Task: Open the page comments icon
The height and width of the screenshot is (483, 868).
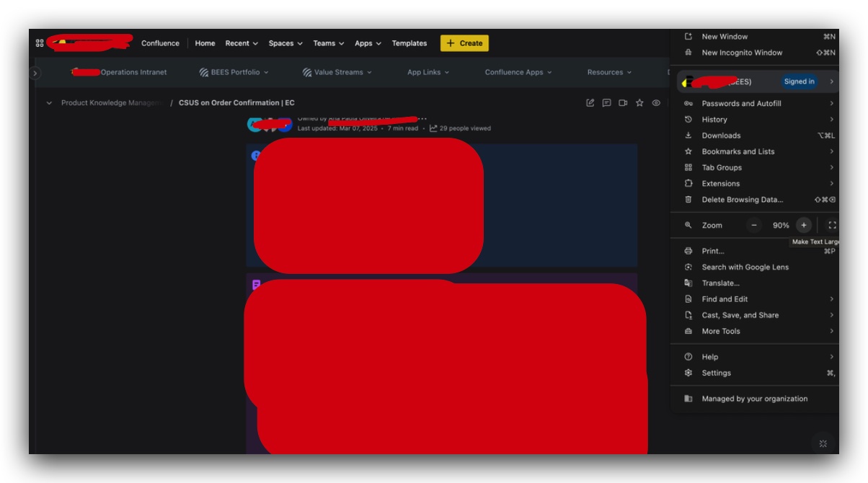Action: [x=607, y=103]
